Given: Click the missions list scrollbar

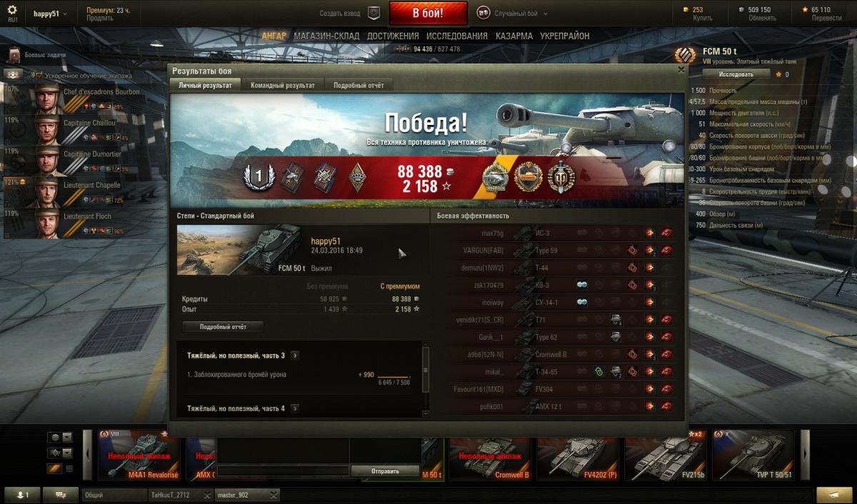Looking at the screenshot, I should pos(426,380).
